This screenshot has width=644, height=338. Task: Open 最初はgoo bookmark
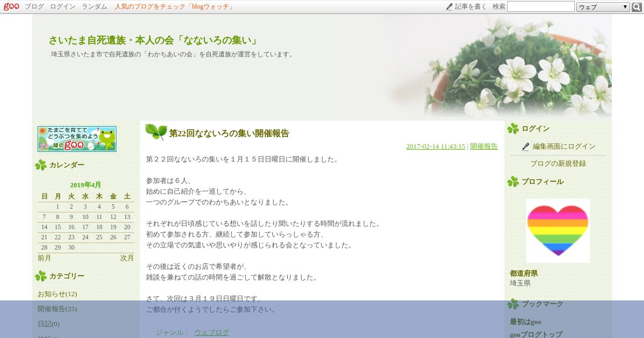pyautogui.click(x=525, y=322)
